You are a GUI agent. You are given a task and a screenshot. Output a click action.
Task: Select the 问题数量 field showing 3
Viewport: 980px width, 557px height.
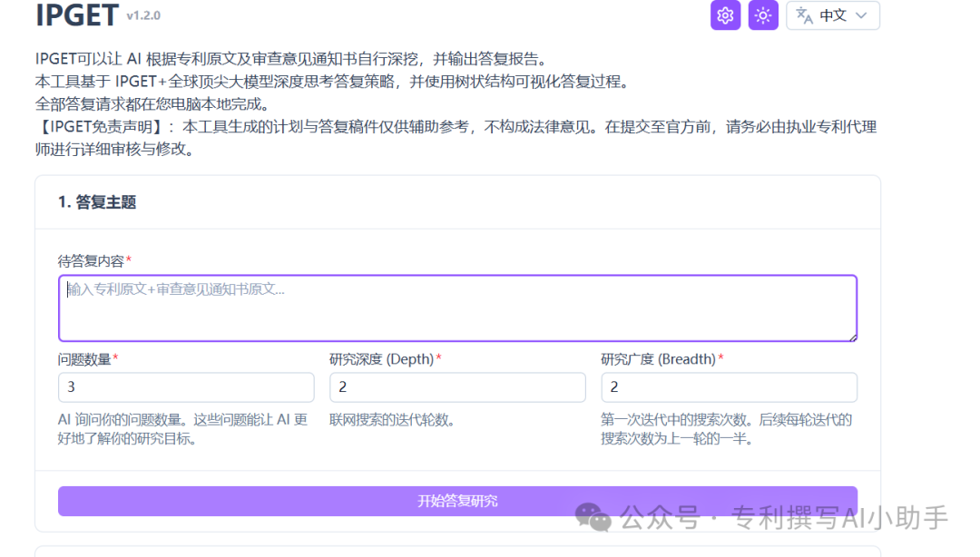point(186,387)
